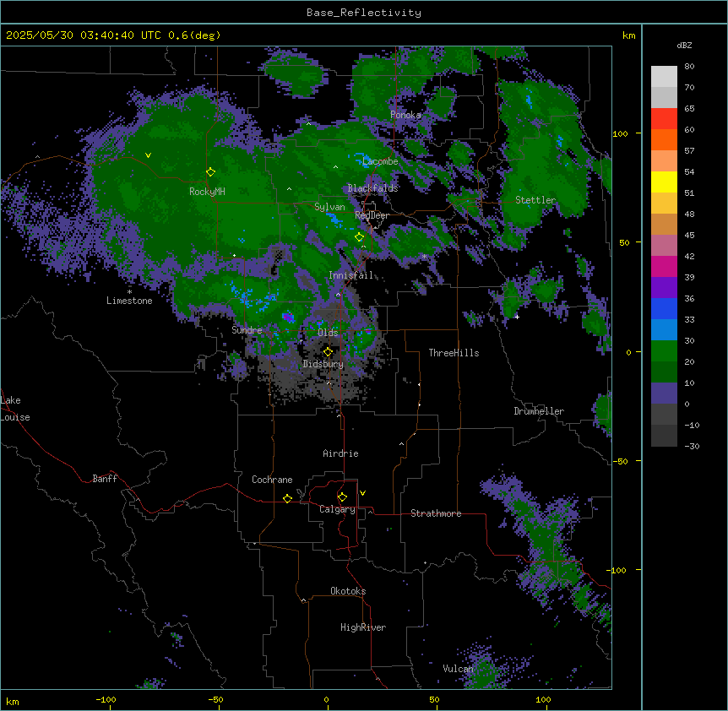
Task: Click the yellow V marker east of Calgary
Action: tap(362, 493)
